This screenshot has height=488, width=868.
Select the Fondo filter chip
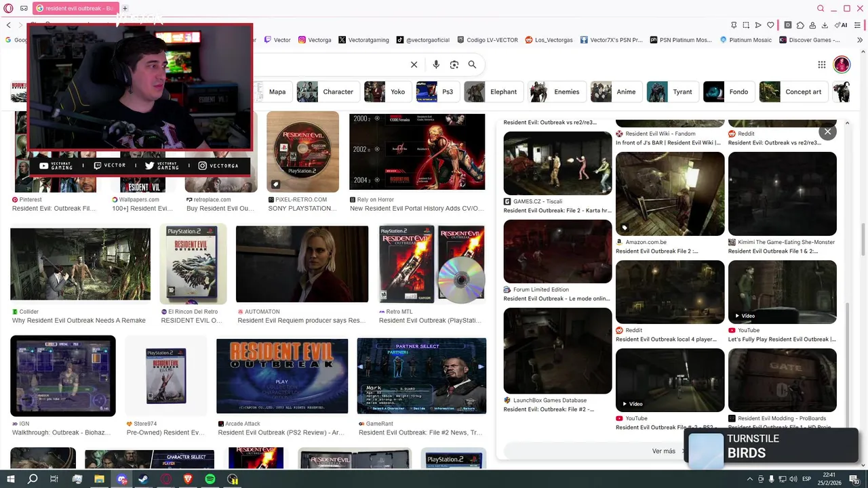[728, 91]
